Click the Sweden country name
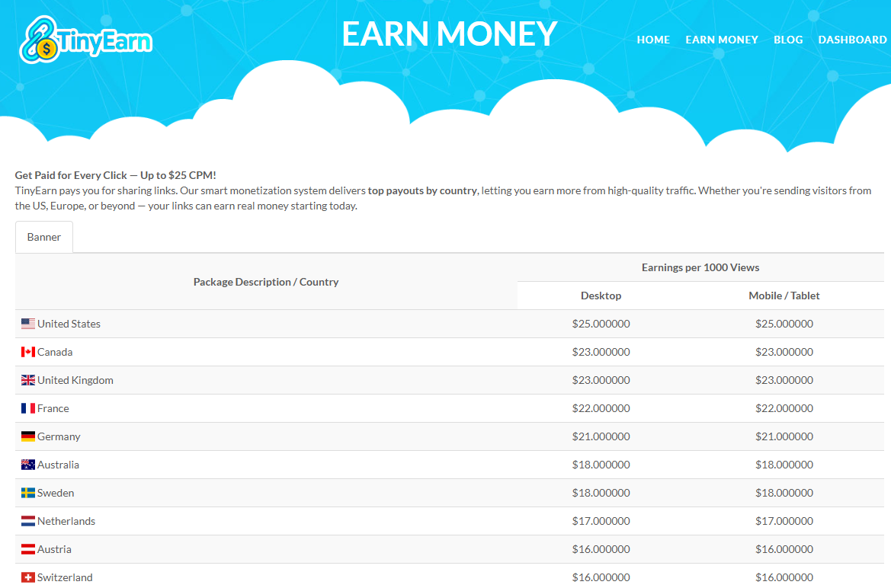Viewport: 891px width, 588px height. 56,493
